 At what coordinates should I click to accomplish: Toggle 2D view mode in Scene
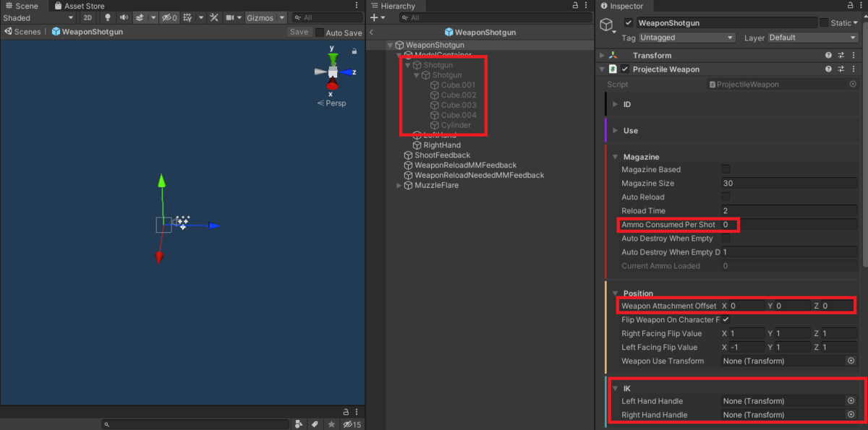point(87,17)
